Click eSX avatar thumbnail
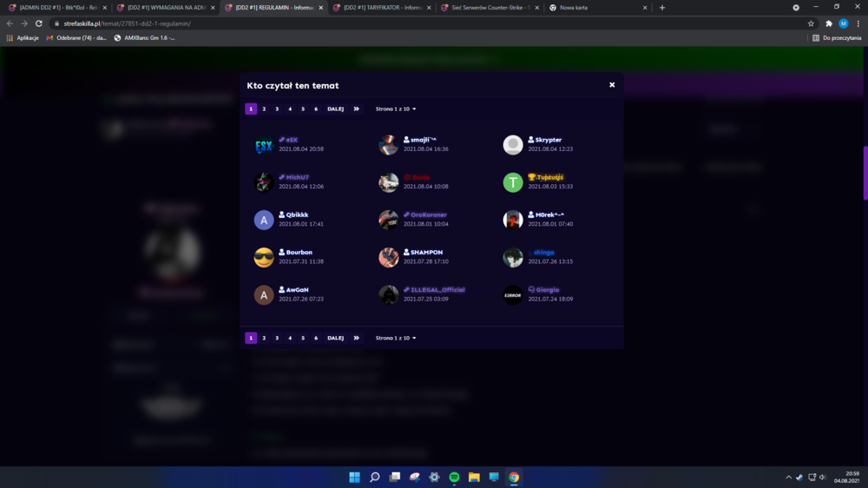 (x=264, y=145)
